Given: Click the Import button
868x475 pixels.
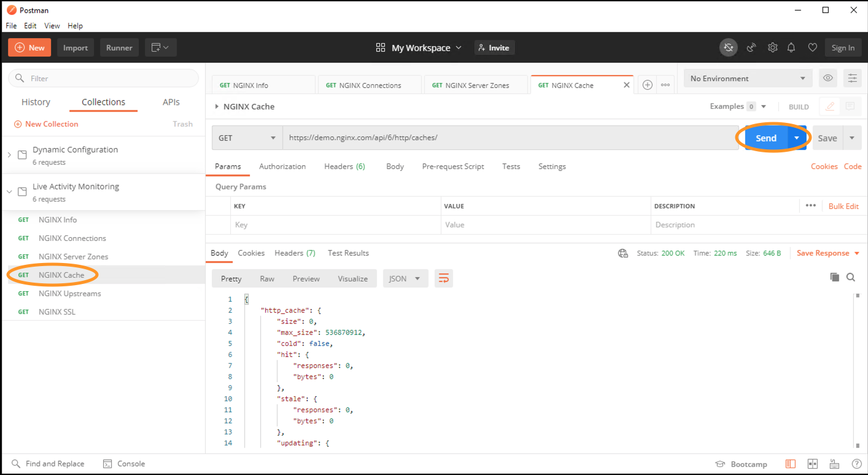Looking at the screenshot, I should click(76, 47).
